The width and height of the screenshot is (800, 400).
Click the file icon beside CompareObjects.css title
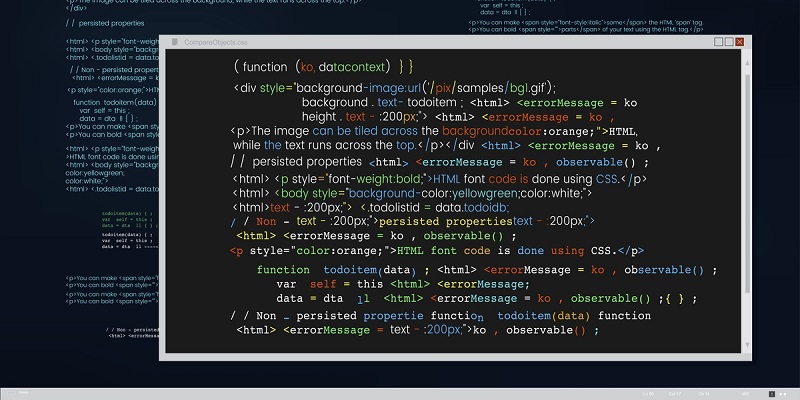[176, 43]
